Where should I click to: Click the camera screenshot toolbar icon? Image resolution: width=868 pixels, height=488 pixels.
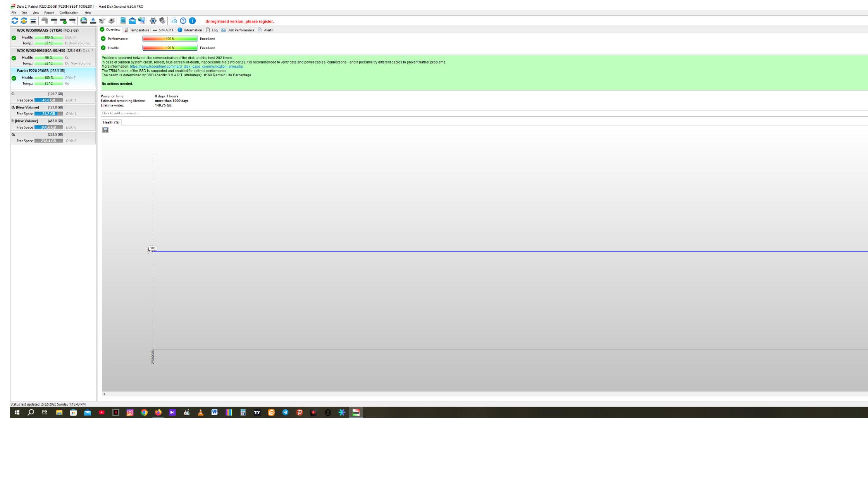pos(174,21)
